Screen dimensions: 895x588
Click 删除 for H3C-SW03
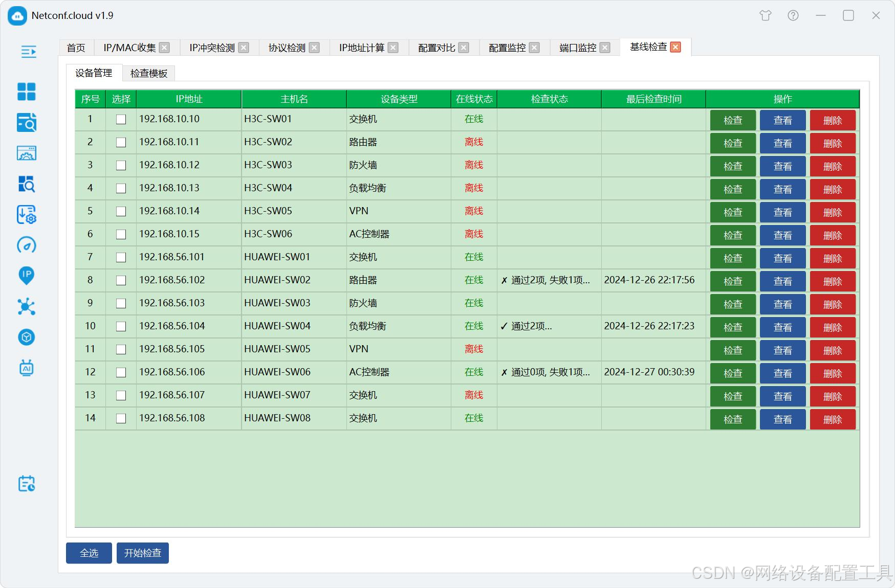[x=833, y=166]
